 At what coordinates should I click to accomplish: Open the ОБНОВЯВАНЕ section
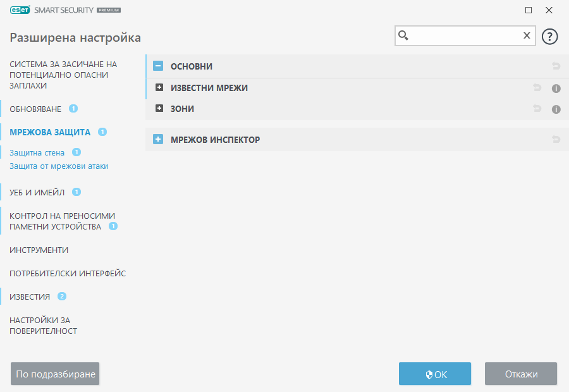point(35,109)
